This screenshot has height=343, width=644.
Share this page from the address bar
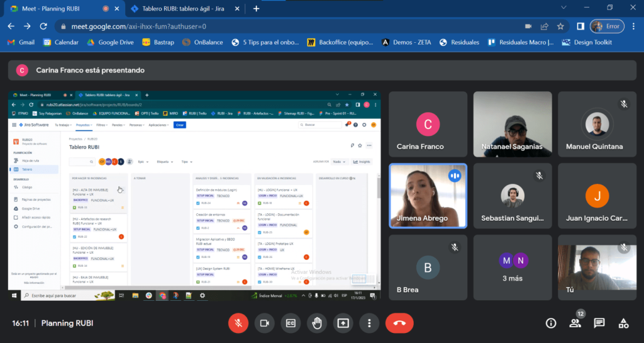pyautogui.click(x=545, y=26)
